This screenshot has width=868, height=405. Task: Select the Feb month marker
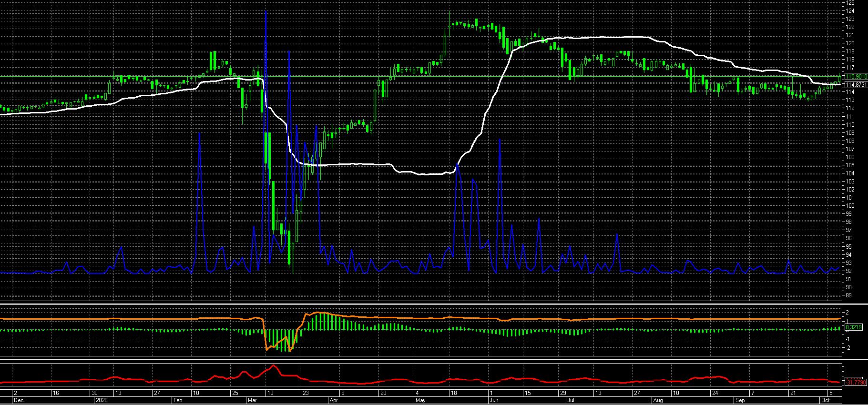pyautogui.click(x=177, y=401)
